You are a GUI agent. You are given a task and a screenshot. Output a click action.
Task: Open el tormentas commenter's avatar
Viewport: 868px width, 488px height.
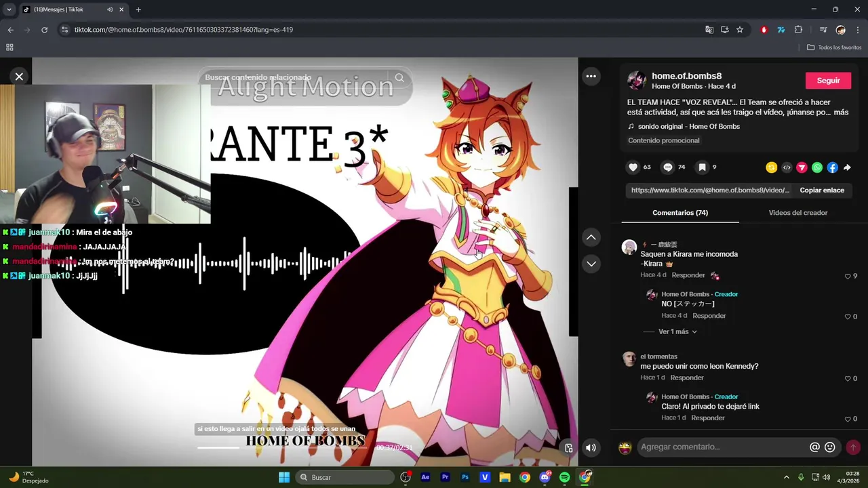(629, 359)
